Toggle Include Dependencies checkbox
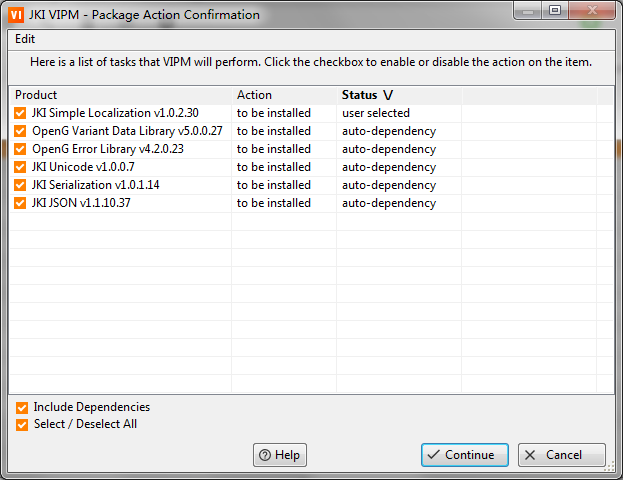The width and height of the screenshot is (623, 480). (22, 408)
